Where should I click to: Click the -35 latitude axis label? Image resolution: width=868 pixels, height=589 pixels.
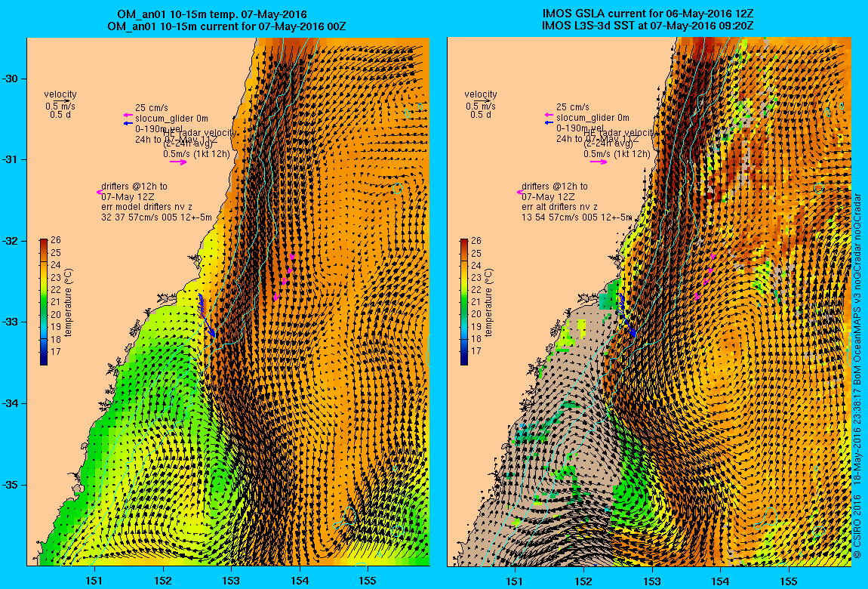click(x=11, y=485)
